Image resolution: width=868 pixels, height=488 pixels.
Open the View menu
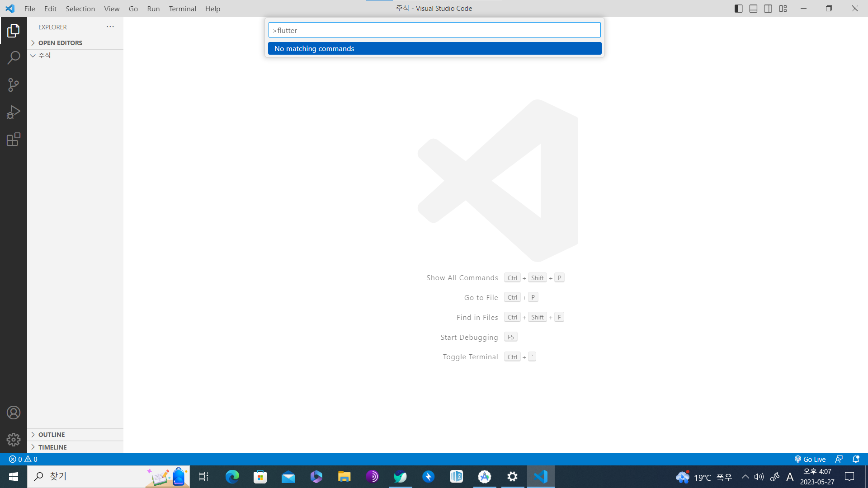tap(112, 9)
